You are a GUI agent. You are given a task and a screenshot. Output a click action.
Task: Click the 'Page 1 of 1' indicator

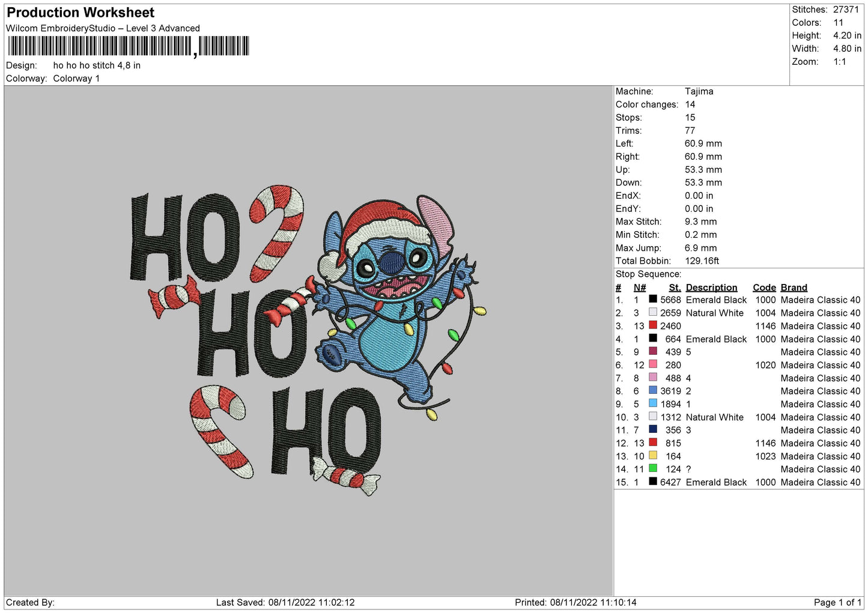pos(837,602)
